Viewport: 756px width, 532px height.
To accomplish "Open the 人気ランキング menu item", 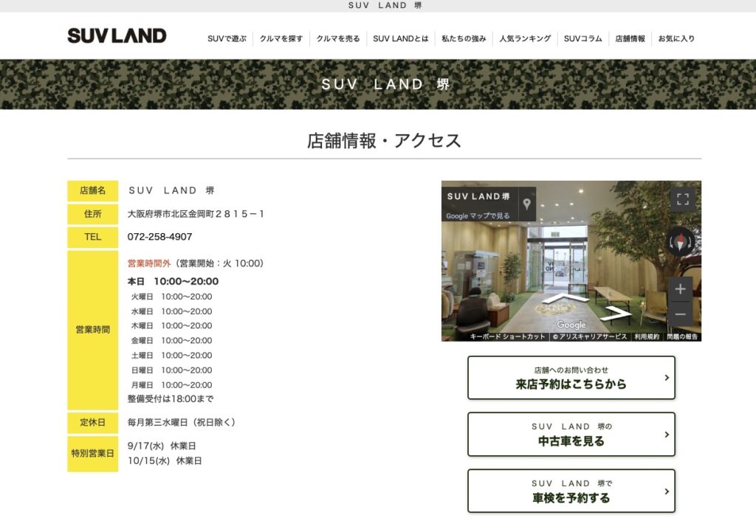I will 525,38.
